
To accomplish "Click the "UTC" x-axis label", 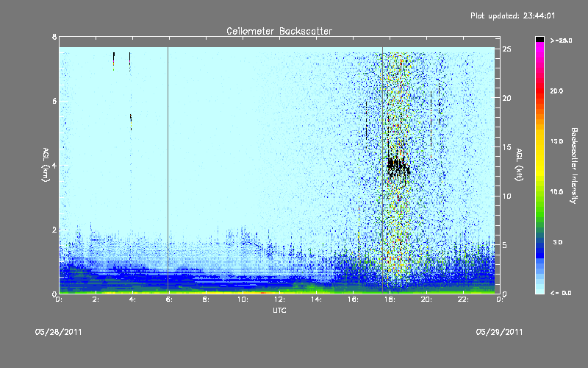I will 279,311.
